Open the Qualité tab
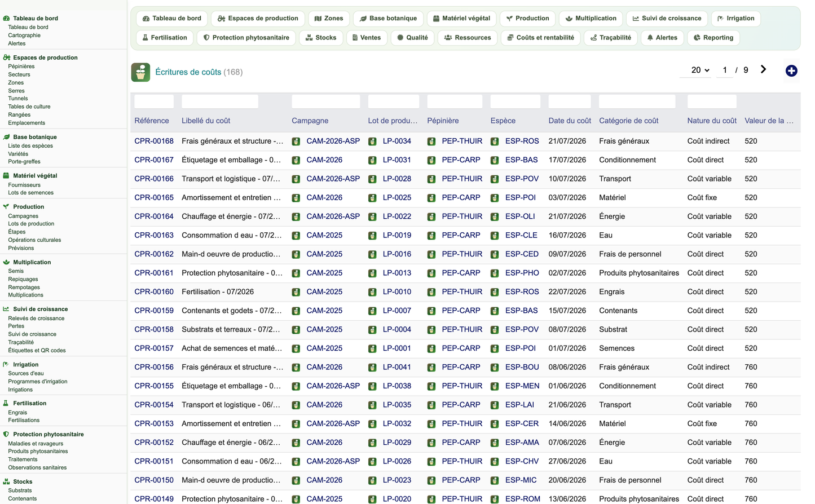The width and height of the screenshot is (815, 504). point(412,38)
